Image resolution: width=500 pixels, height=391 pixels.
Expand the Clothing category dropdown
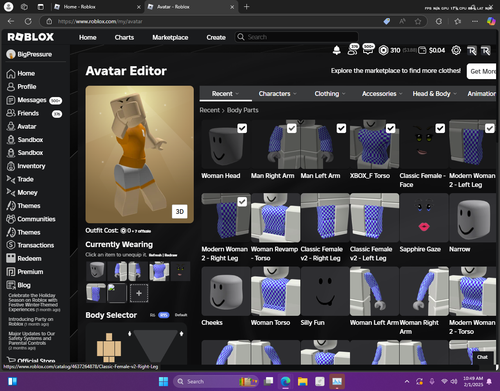[330, 94]
